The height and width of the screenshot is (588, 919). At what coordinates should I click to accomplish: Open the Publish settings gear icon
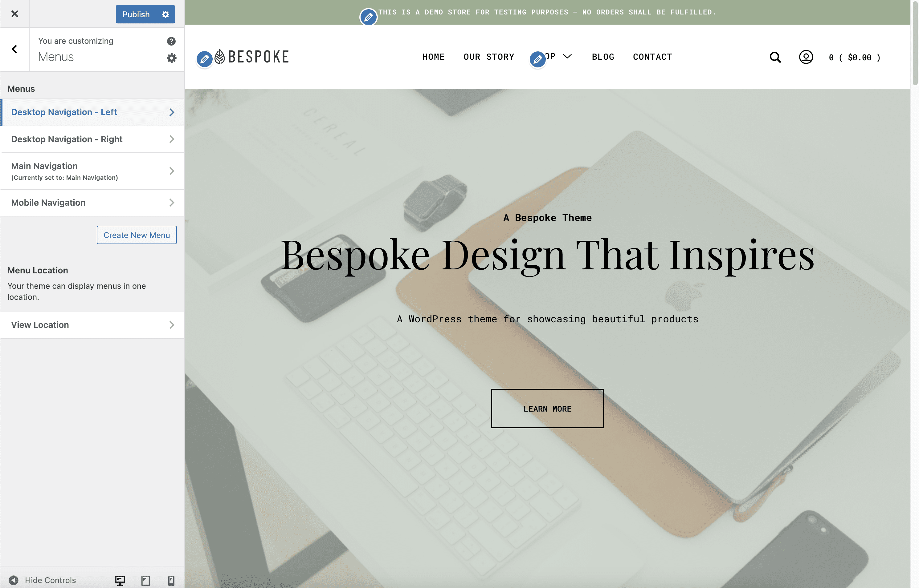tap(165, 14)
